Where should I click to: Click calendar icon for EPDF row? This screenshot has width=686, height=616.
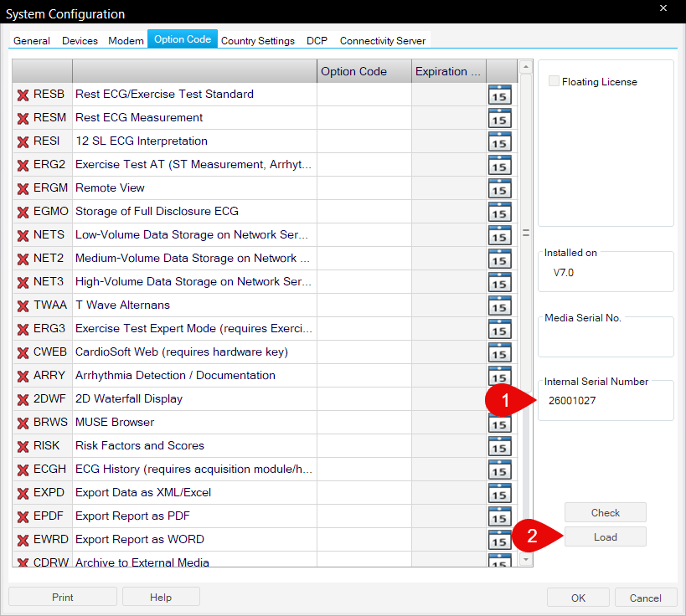[x=499, y=516]
